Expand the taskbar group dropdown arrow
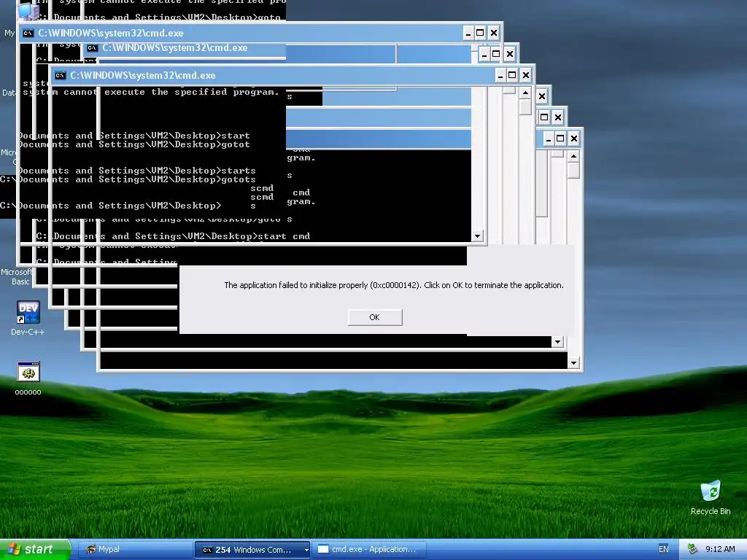747x560 pixels. (x=306, y=550)
